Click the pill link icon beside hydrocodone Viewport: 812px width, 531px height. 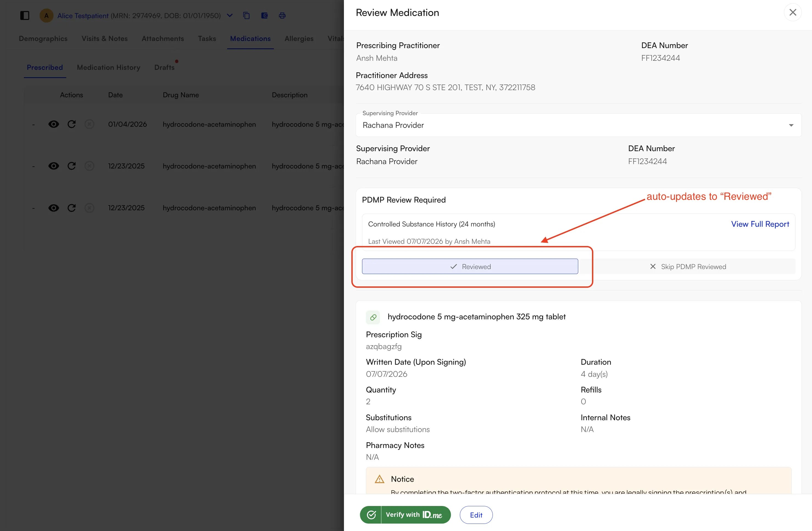pos(373,317)
